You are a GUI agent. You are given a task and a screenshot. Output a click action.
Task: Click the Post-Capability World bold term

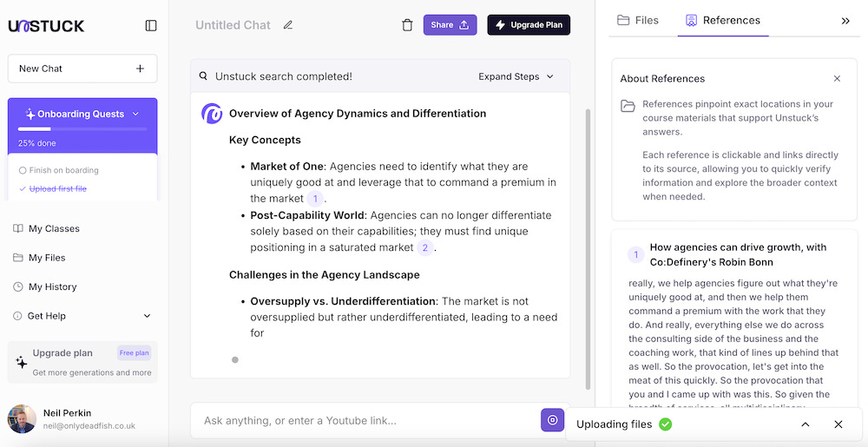pos(307,215)
